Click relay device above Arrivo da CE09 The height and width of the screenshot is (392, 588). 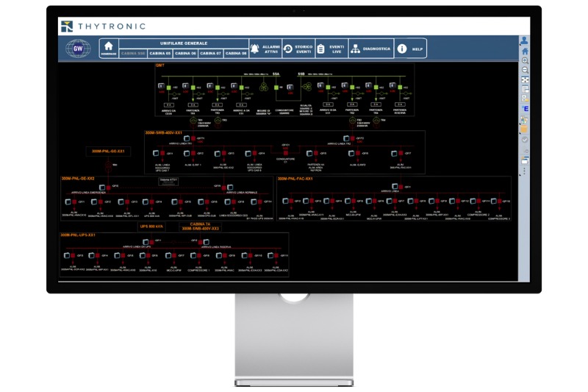coord(161,86)
